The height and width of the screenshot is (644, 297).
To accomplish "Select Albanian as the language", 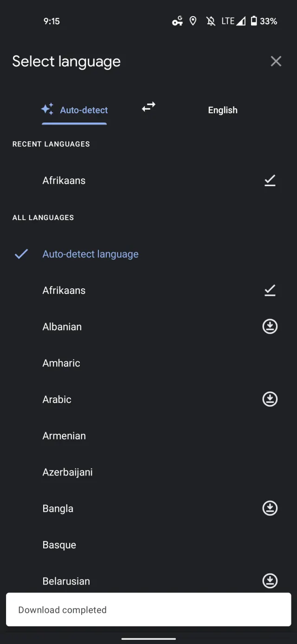I will (62, 326).
